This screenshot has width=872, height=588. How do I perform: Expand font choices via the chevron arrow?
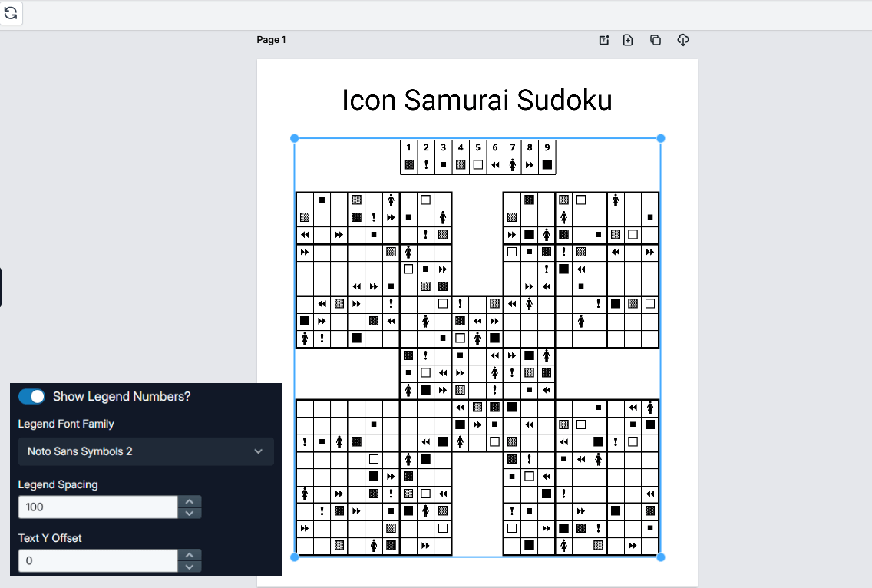coord(259,451)
